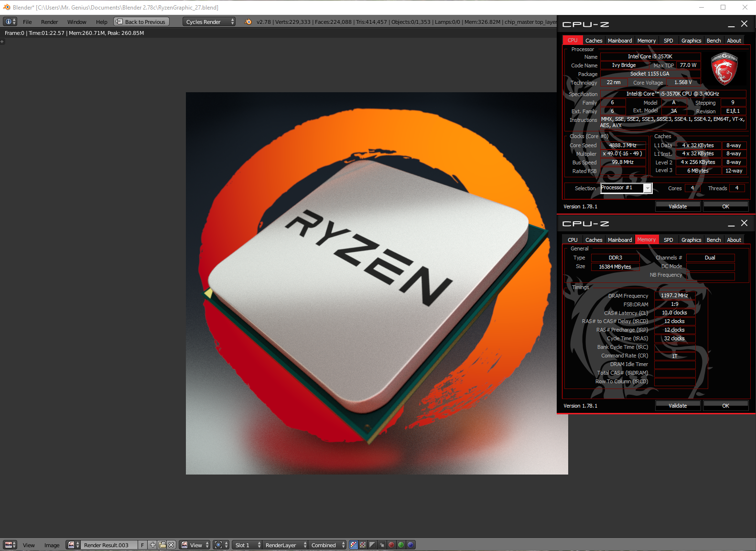Open Graphics tab in upper CPU-Z window
The height and width of the screenshot is (551, 756).
click(x=691, y=41)
